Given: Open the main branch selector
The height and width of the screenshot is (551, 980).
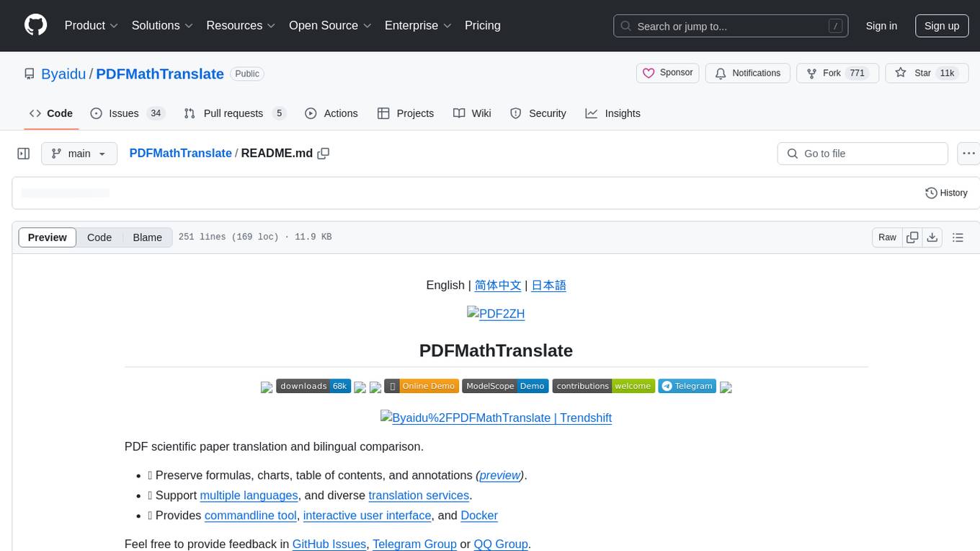Looking at the screenshot, I should coord(79,154).
